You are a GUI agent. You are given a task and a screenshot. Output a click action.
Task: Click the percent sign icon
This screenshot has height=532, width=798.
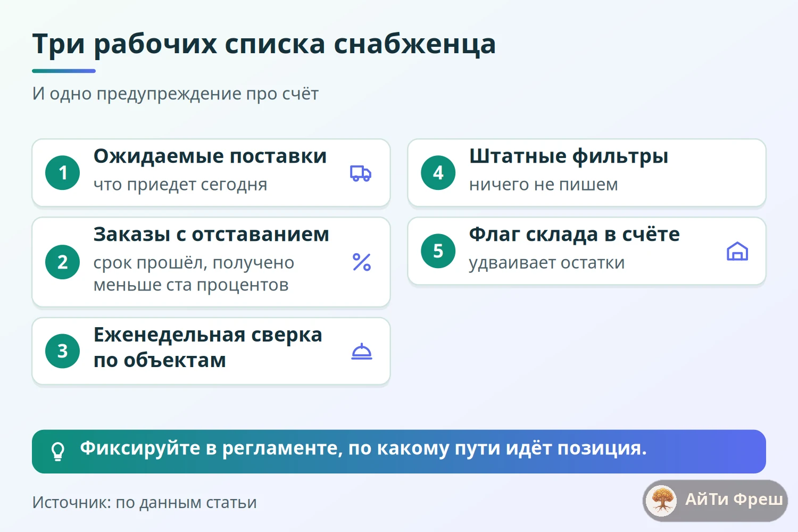pyautogui.click(x=362, y=262)
